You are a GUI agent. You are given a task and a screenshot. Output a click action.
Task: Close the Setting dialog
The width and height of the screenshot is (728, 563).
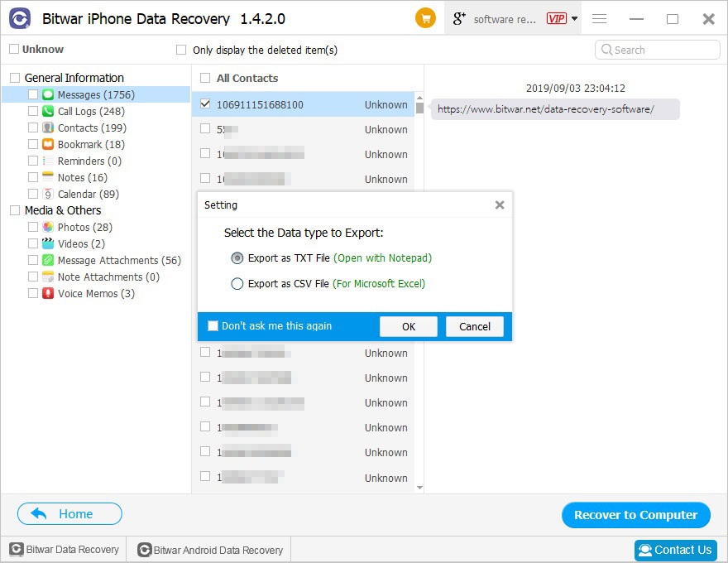[x=500, y=205]
